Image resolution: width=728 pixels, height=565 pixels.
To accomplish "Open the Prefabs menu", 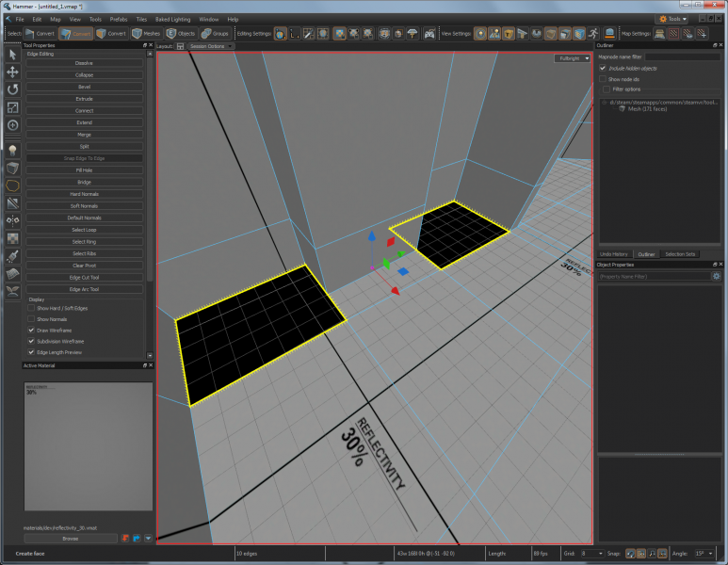I will coord(119,20).
